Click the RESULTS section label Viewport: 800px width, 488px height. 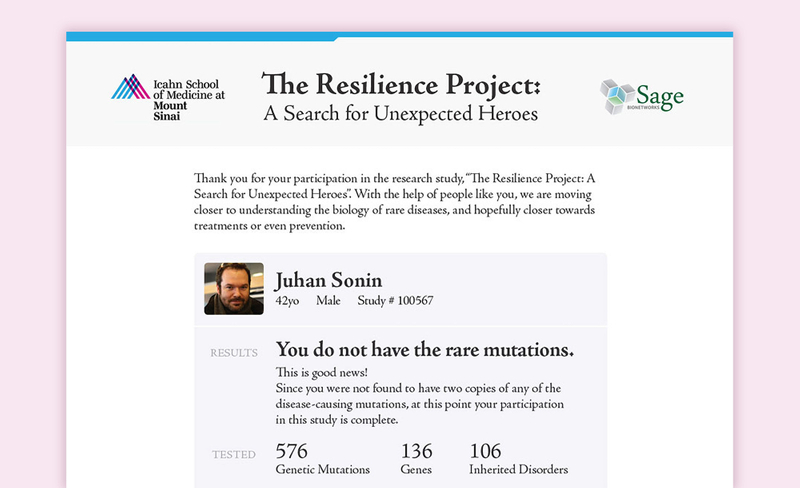[234, 353]
